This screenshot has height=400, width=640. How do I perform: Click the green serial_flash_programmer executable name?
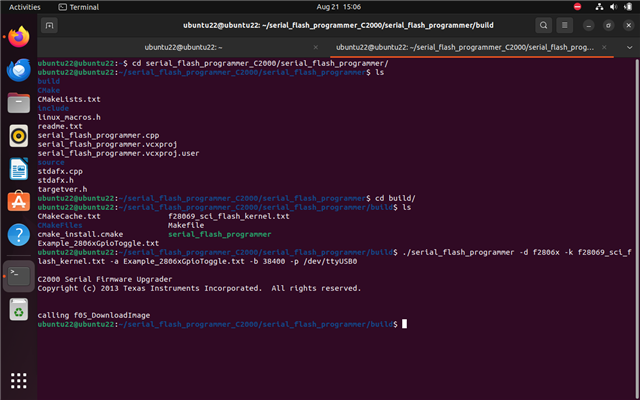point(220,234)
